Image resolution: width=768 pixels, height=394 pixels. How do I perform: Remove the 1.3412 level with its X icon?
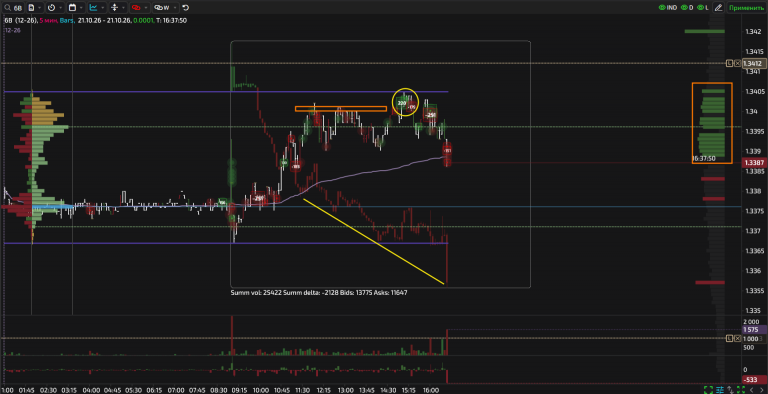[x=737, y=63]
